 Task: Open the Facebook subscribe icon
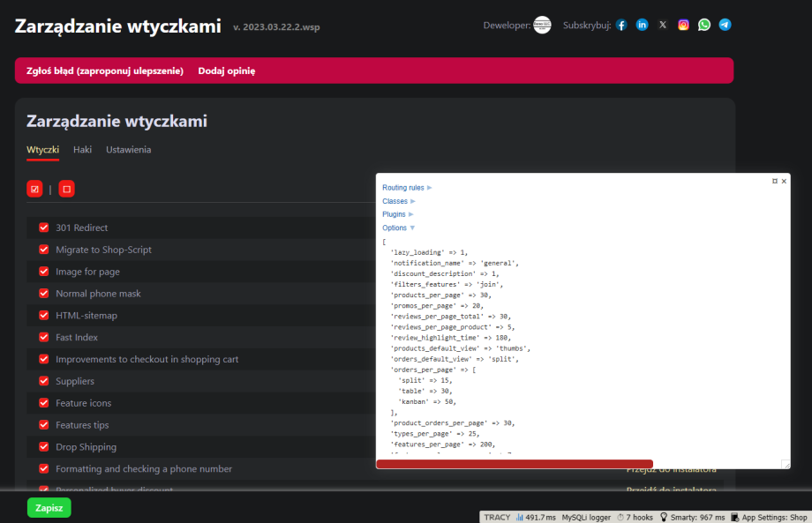pyautogui.click(x=621, y=25)
